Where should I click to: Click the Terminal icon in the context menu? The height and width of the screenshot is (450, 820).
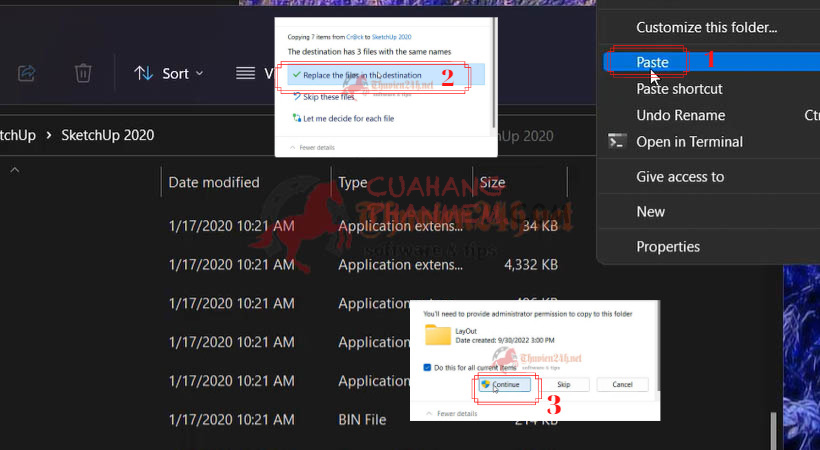coord(617,142)
